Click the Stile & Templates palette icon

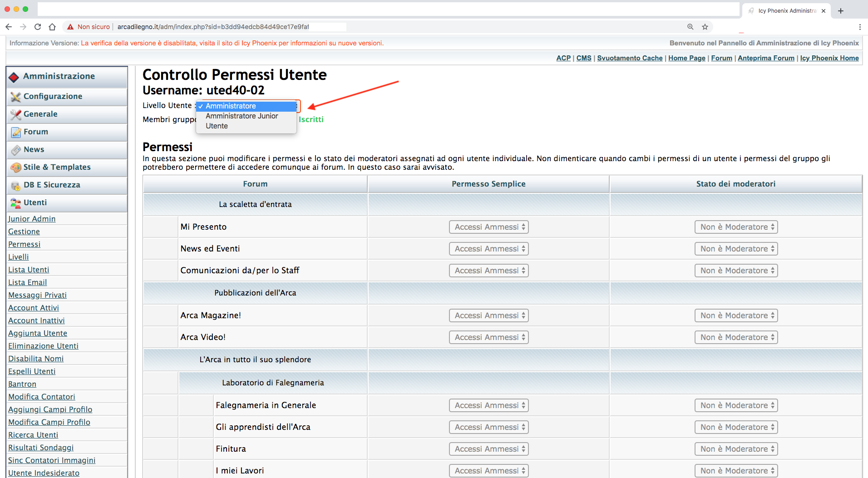coord(15,168)
